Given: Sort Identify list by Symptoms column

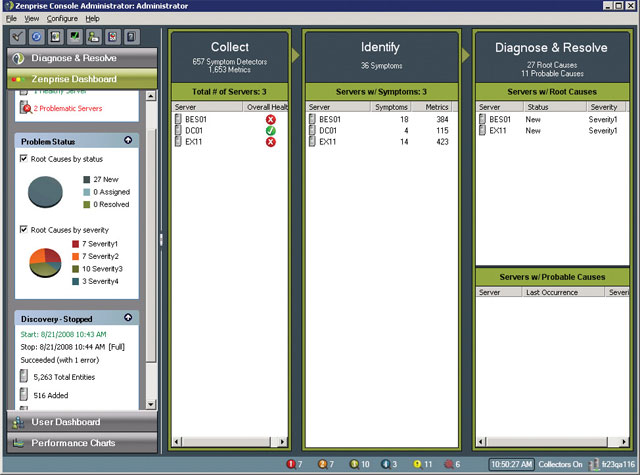Looking at the screenshot, I should [x=391, y=107].
